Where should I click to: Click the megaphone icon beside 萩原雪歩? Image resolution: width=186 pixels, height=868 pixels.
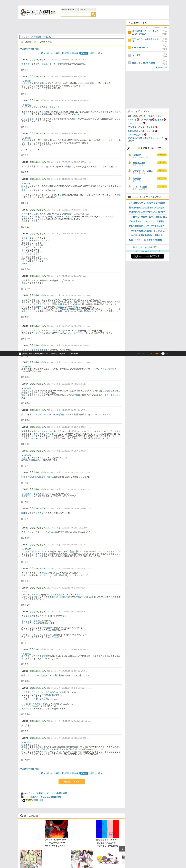(130, 179)
